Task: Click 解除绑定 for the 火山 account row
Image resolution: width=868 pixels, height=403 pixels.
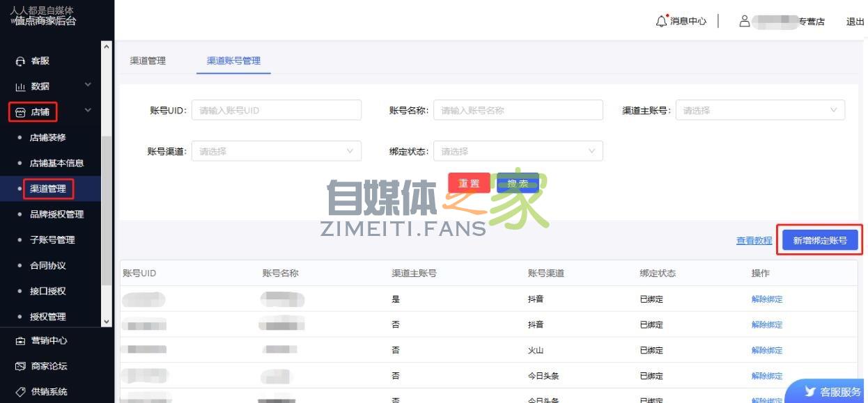Action: pyautogui.click(x=766, y=350)
